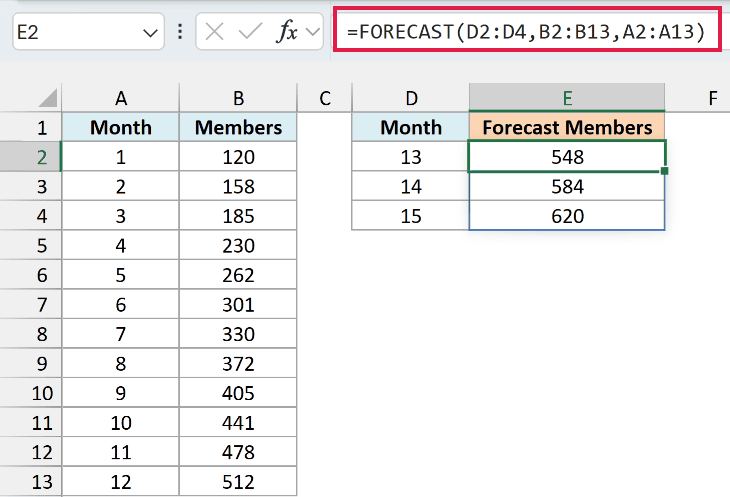Click the cell containing 441

click(238, 423)
